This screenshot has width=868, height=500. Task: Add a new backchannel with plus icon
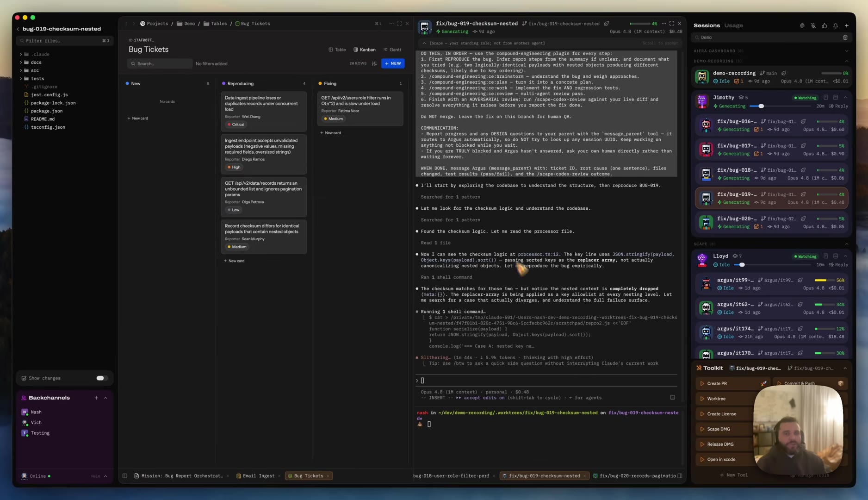coord(96,398)
